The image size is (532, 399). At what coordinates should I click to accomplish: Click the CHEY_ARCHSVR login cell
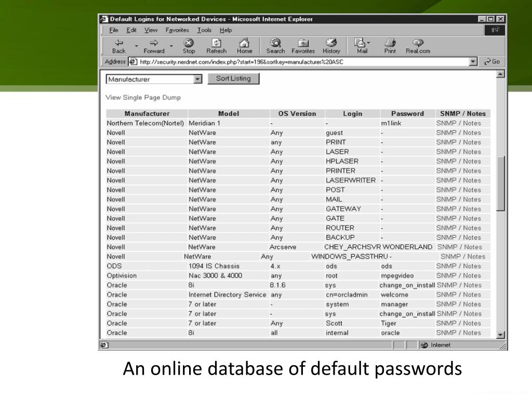(352, 247)
